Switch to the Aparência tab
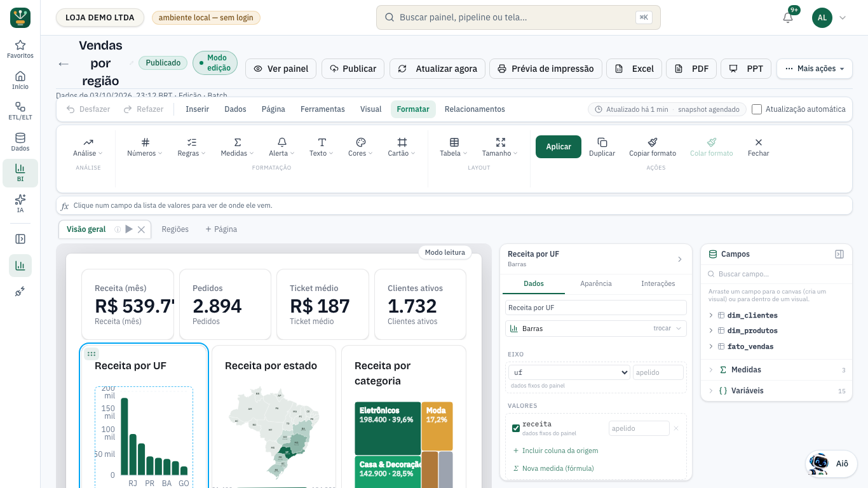 click(x=596, y=283)
